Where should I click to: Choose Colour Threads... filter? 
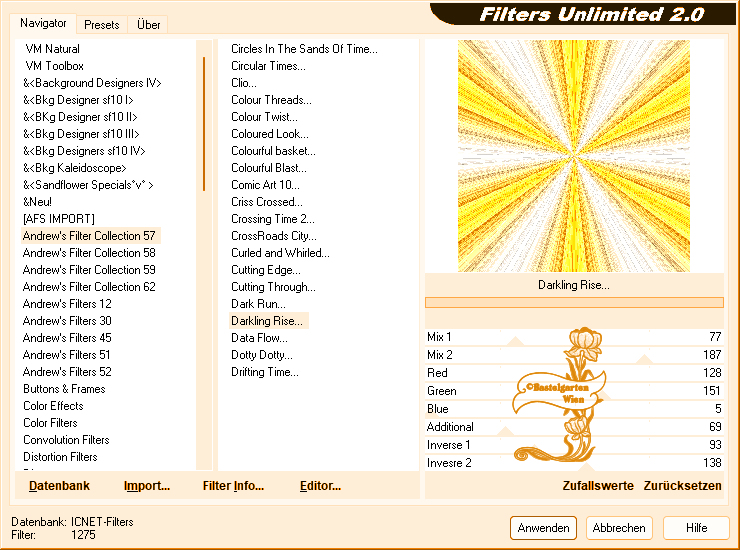pyautogui.click(x=271, y=100)
